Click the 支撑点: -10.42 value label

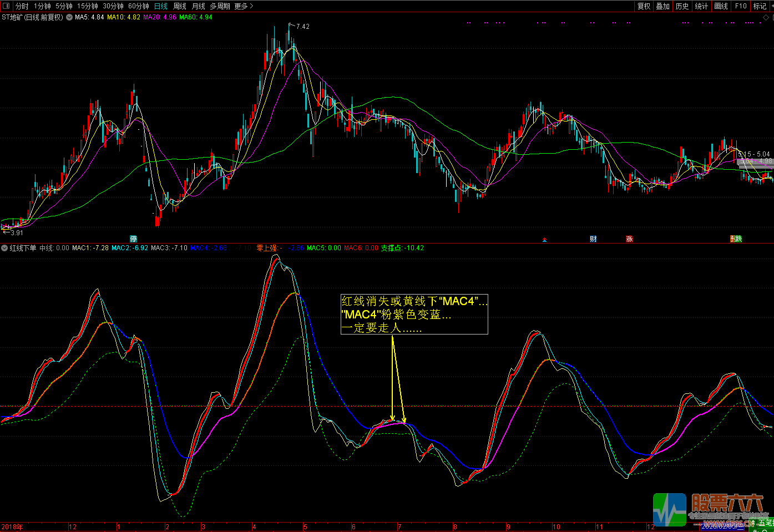[x=402, y=248]
